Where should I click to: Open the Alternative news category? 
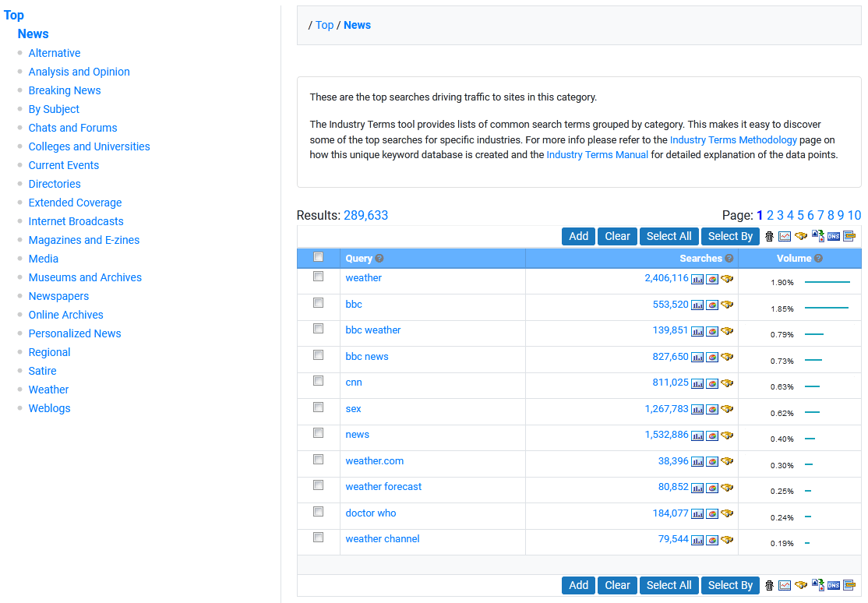click(55, 53)
